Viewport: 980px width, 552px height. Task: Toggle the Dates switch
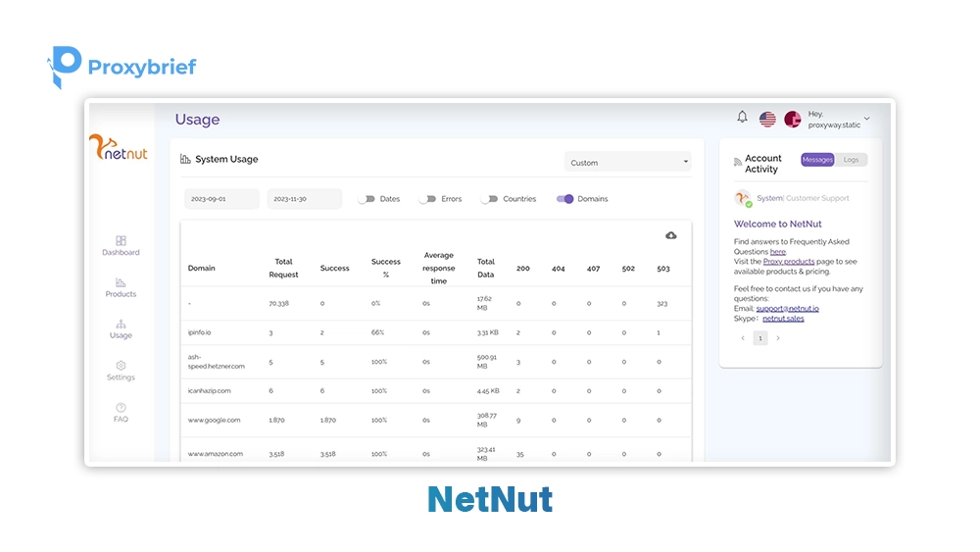[x=367, y=199]
